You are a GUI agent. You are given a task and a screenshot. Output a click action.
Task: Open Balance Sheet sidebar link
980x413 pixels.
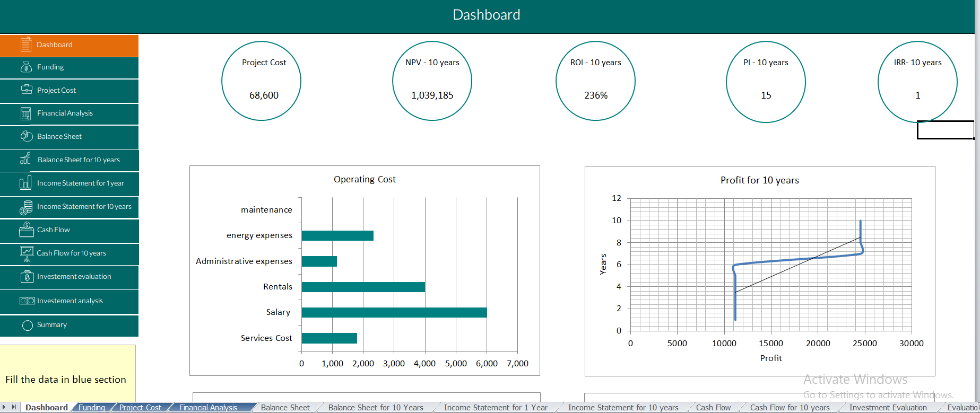tap(69, 137)
